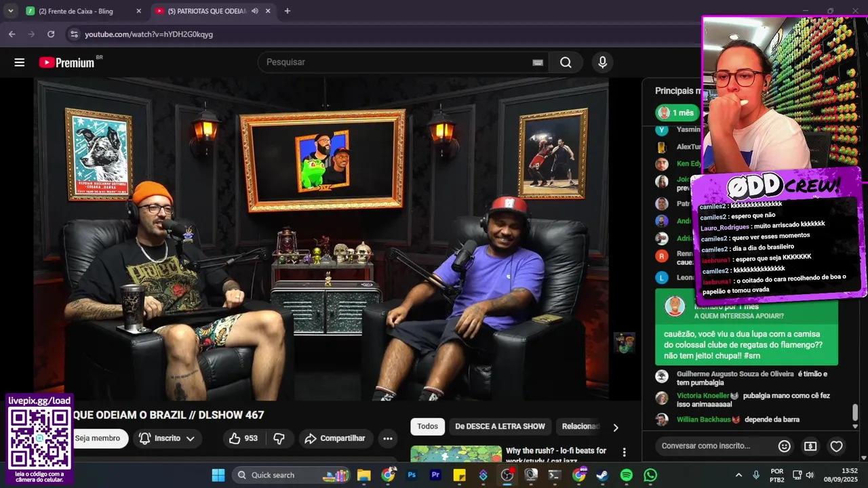
Task: Open a new browser tab
Action: tap(288, 11)
